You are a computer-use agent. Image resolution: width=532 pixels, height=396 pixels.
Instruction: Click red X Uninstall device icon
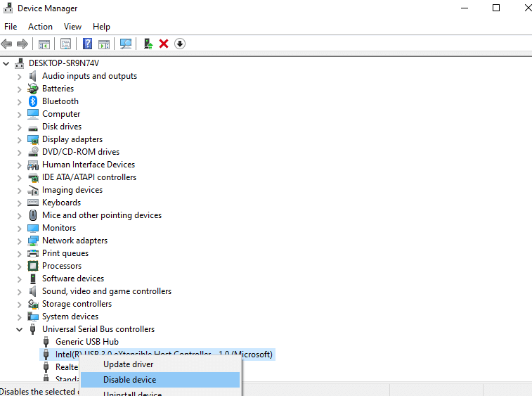[164, 44]
